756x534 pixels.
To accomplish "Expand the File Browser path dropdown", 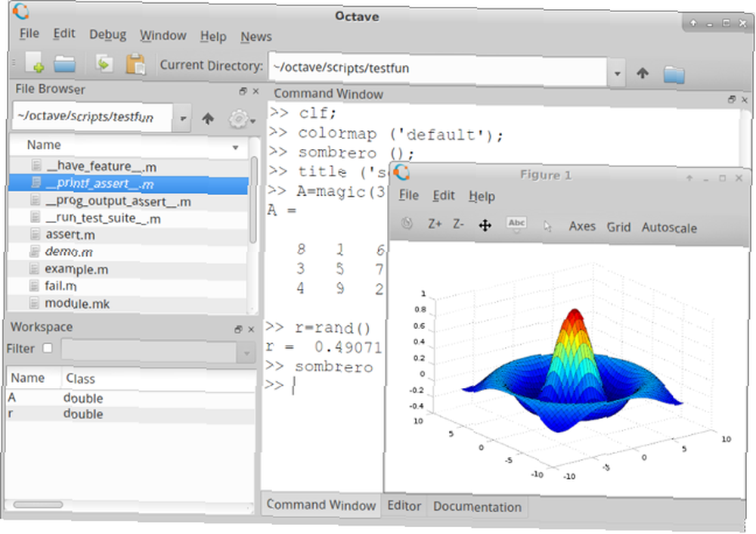I will click(183, 118).
